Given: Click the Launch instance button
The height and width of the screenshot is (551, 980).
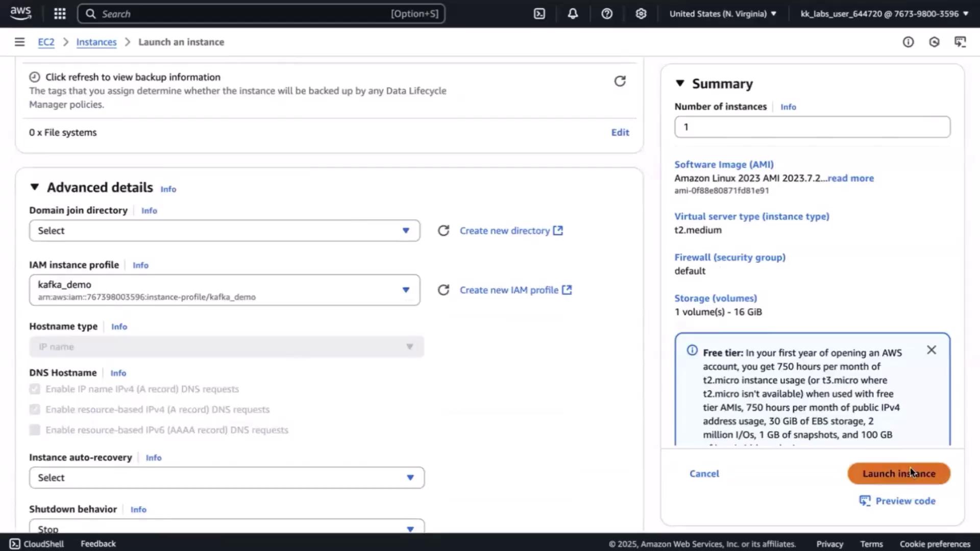Looking at the screenshot, I should point(898,473).
